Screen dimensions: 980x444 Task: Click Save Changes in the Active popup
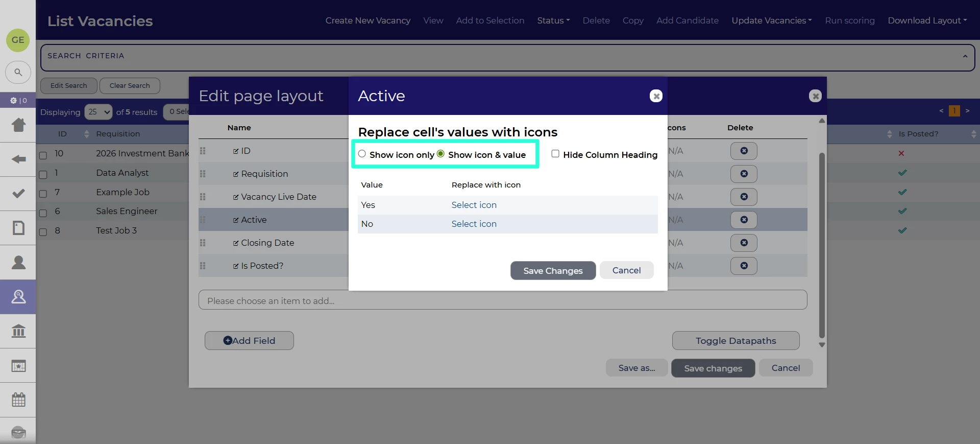tap(553, 270)
